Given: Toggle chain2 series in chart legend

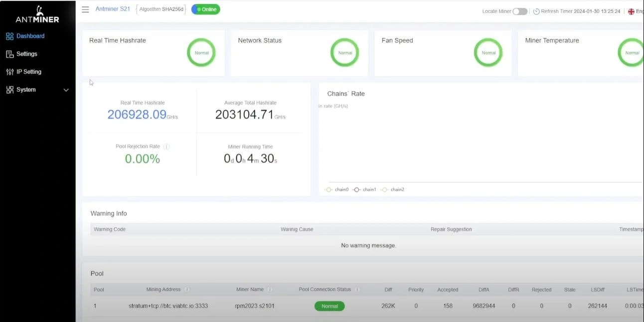Looking at the screenshot, I should tap(392, 190).
